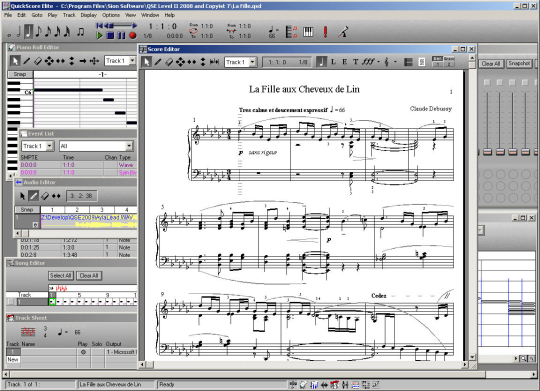Click the first mixer fader handle
The width and height of the screenshot is (540, 391).
pos(487,152)
